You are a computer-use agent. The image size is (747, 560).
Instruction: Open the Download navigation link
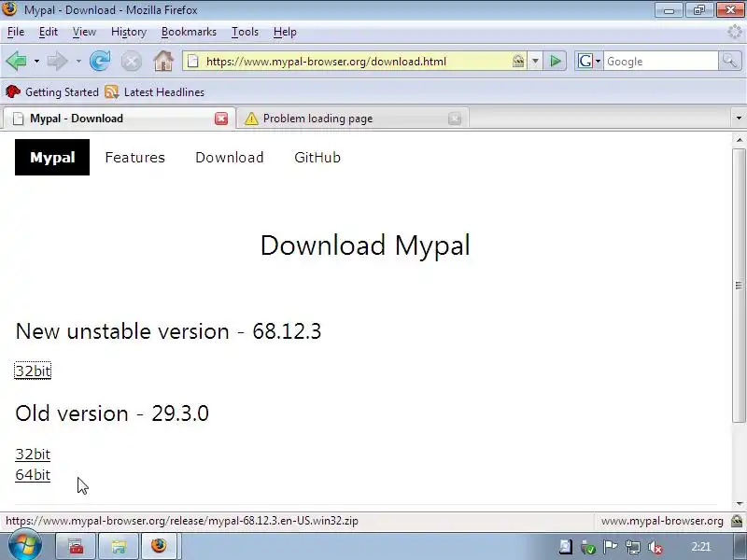(x=229, y=157)
